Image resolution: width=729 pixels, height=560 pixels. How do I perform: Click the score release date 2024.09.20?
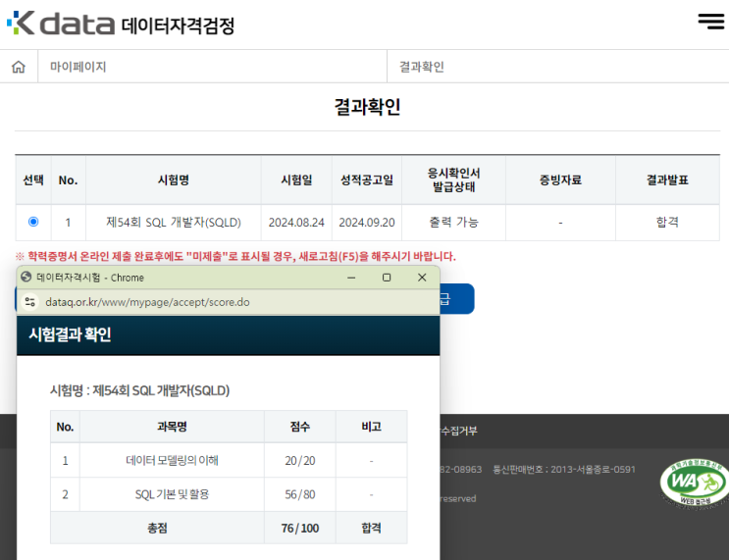[367, 223]
